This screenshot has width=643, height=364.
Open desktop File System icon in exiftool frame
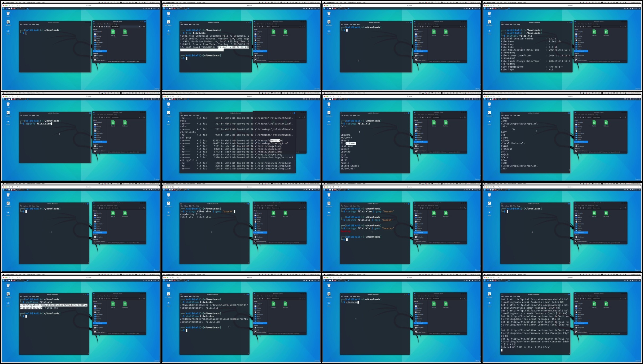(489, 23)
